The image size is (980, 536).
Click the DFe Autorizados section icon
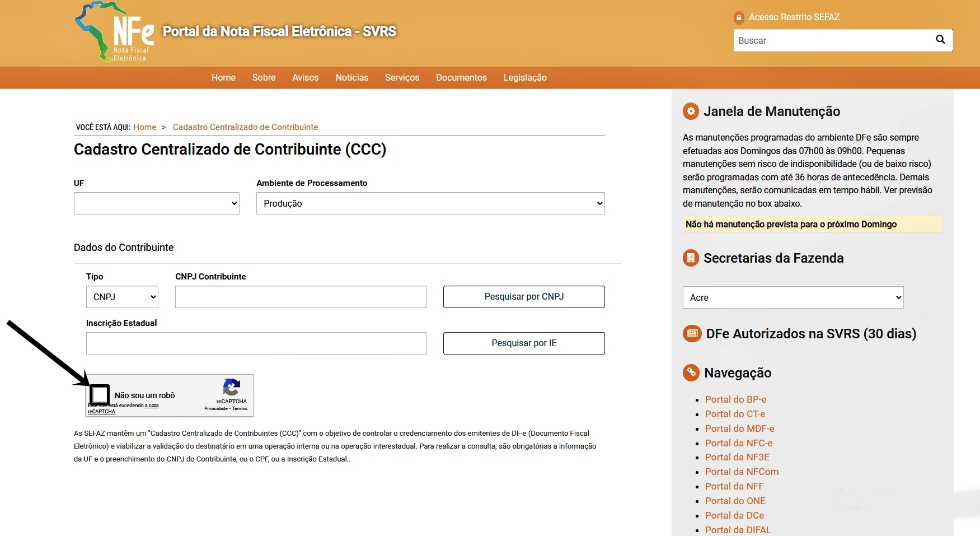pyautogui.click(x=692, y=333)
